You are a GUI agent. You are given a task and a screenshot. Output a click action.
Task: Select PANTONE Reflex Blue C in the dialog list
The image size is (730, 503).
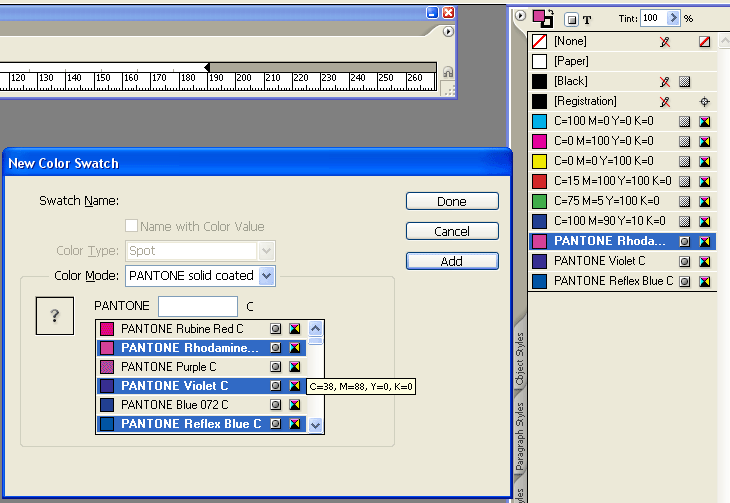click(x=202, y=424)
